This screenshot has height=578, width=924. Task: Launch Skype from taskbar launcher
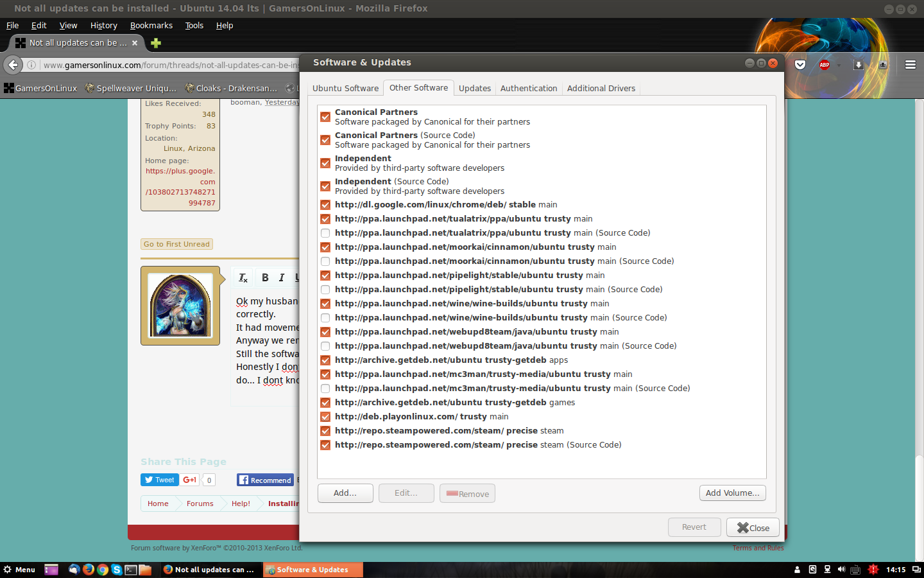[117, 570]
